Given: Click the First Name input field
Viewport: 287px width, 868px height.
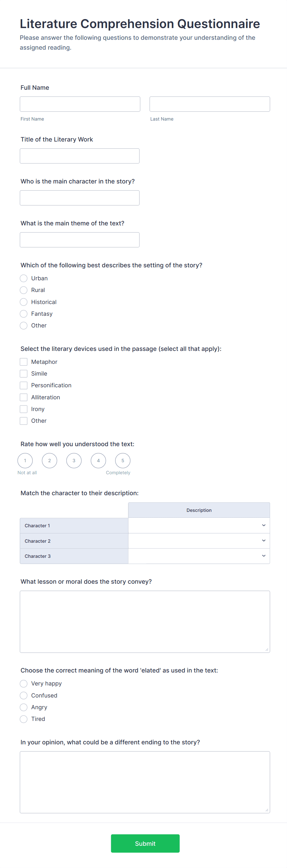Looking at the screenshot, I should [80, 104].
